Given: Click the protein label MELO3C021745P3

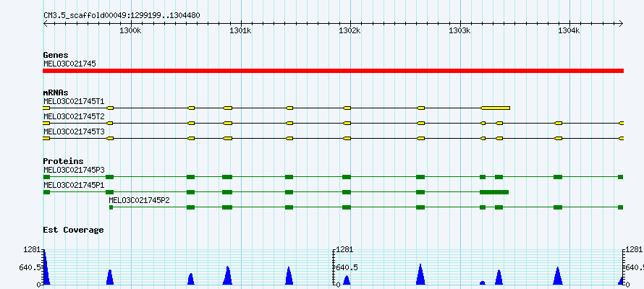Looking at the screenshot, I should tap(74, 169).
